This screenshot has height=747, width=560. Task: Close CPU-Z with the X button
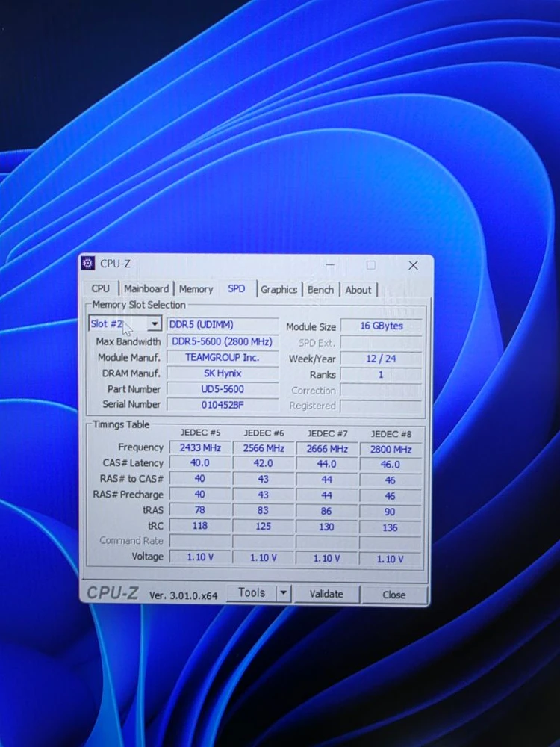[413, 265]
